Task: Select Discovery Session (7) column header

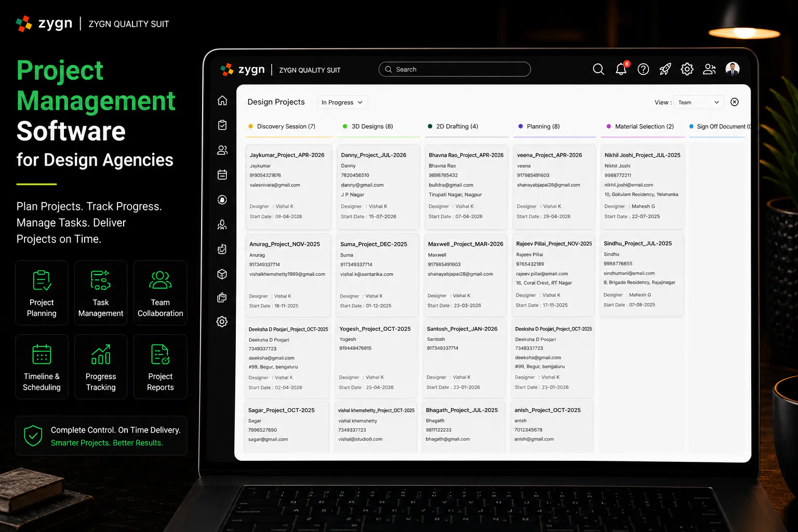Action: (286, 126)
